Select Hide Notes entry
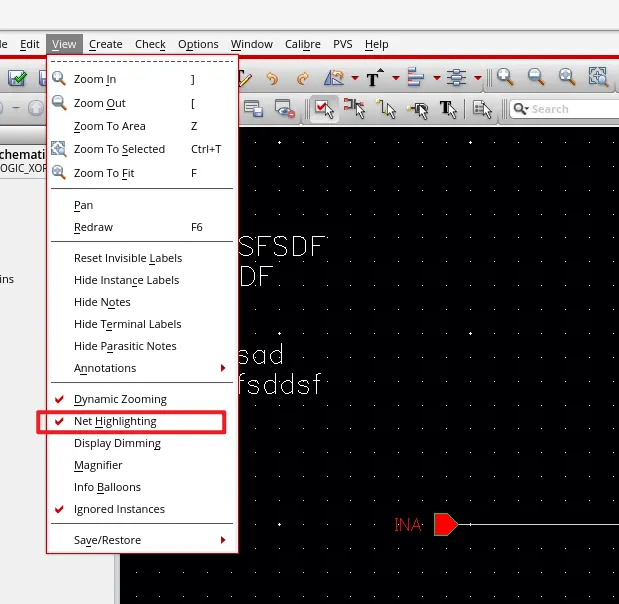 pyautogui.click(x=142, y=302)
